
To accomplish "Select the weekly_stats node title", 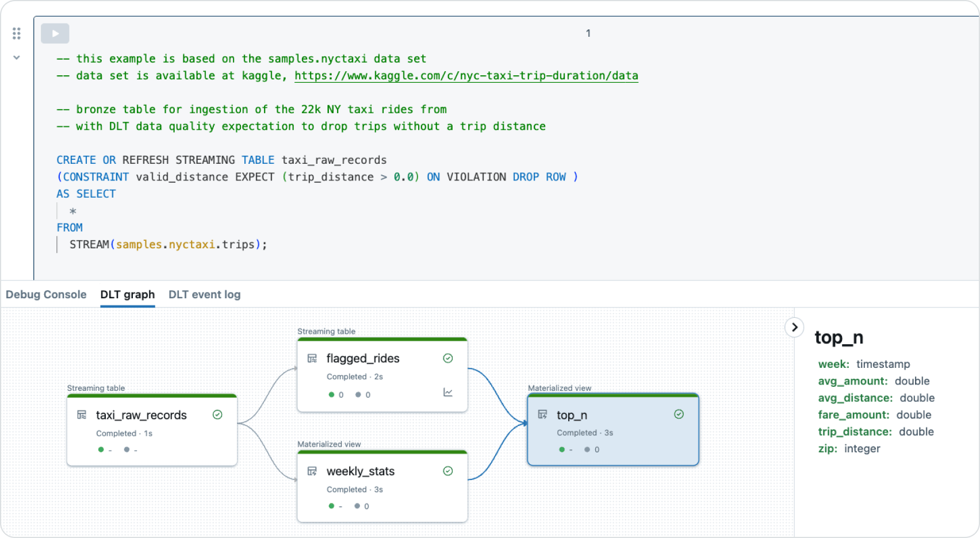I will [x=360, y=471].
